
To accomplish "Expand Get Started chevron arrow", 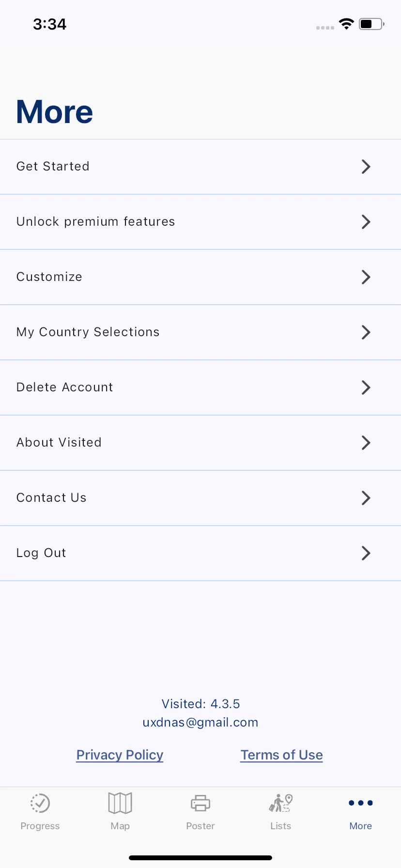I will [x=366, y=167].
